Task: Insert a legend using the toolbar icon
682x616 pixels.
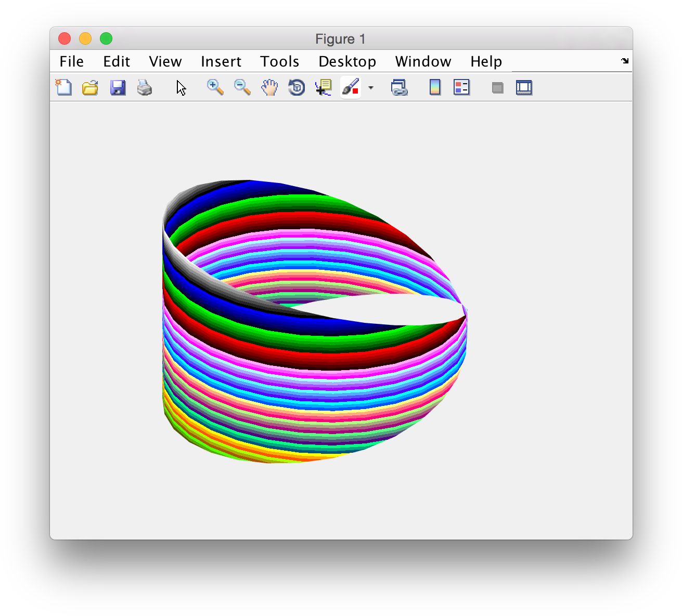Action: coord(461,87)
